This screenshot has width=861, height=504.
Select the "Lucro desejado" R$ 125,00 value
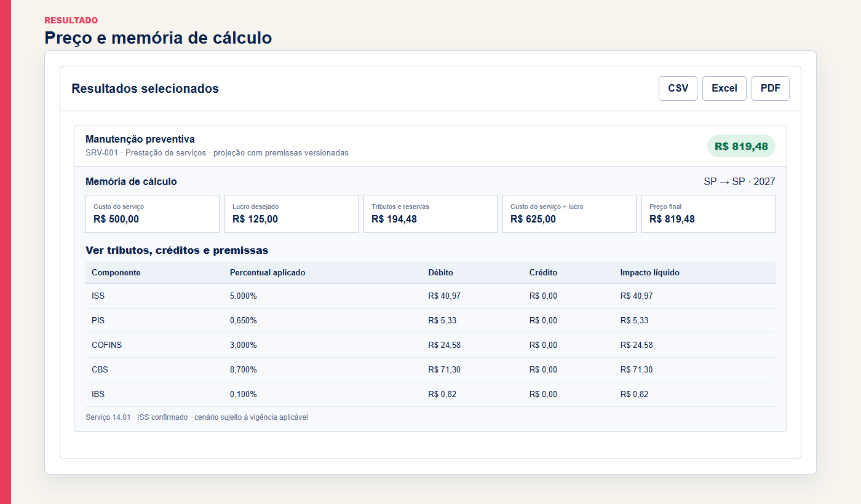(x=255, y=219)
